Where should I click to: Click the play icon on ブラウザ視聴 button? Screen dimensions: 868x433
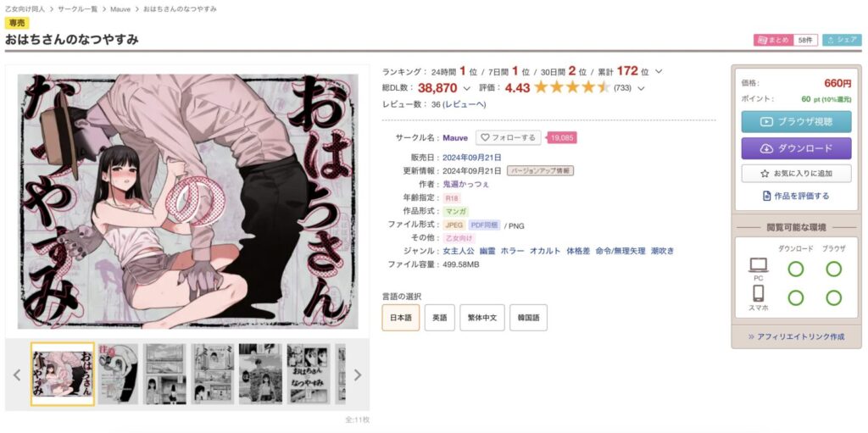766,122
